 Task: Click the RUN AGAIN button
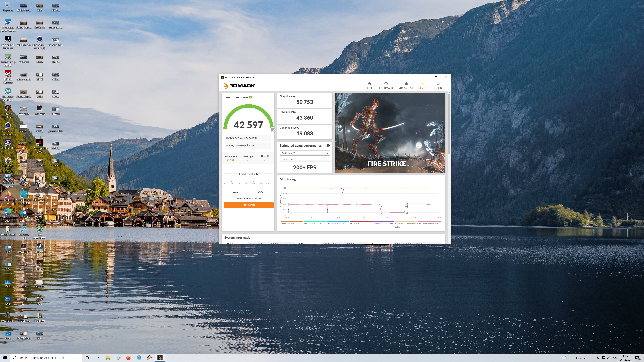248,205
